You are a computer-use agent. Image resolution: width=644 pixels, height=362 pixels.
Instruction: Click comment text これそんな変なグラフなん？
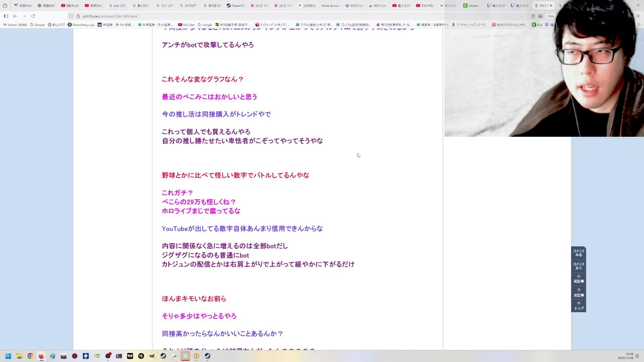pyautogui.click(x=203, y=79)
